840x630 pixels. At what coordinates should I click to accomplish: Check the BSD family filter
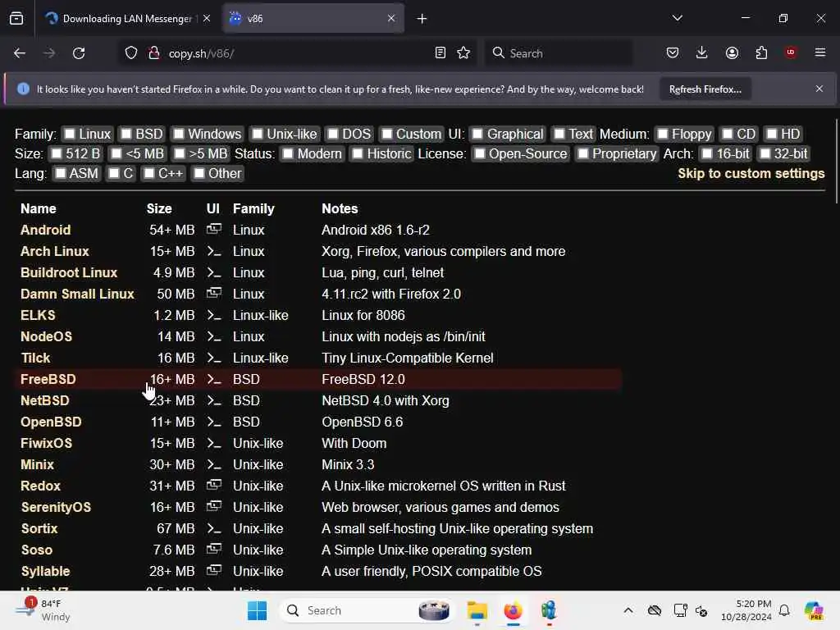click(x=126, y=134)
